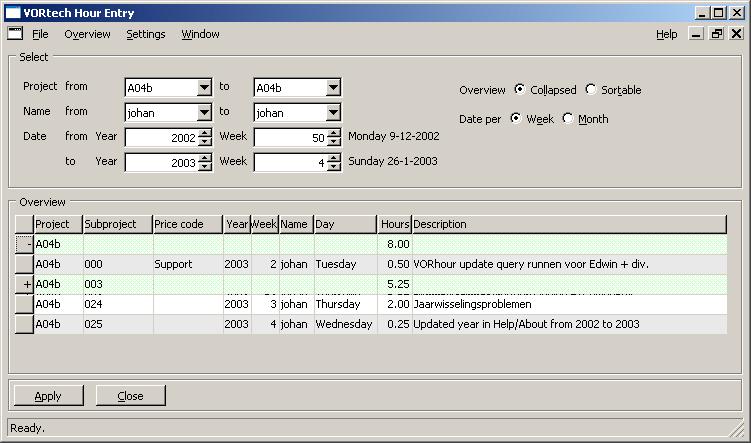Collapse the A04b top row with minus

24,244
